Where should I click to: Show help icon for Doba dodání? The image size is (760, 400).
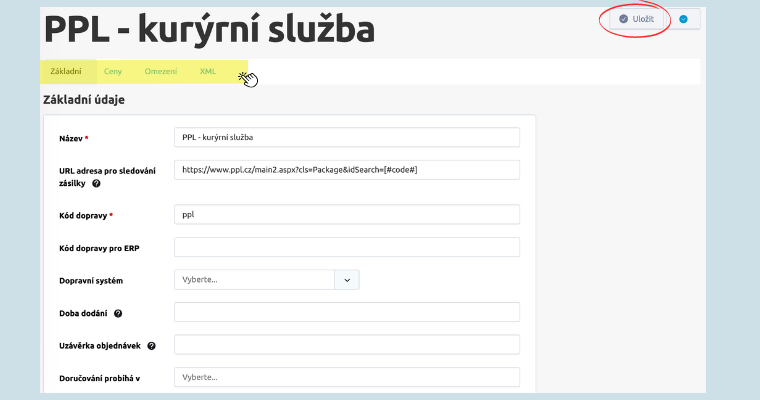[118, 313]
